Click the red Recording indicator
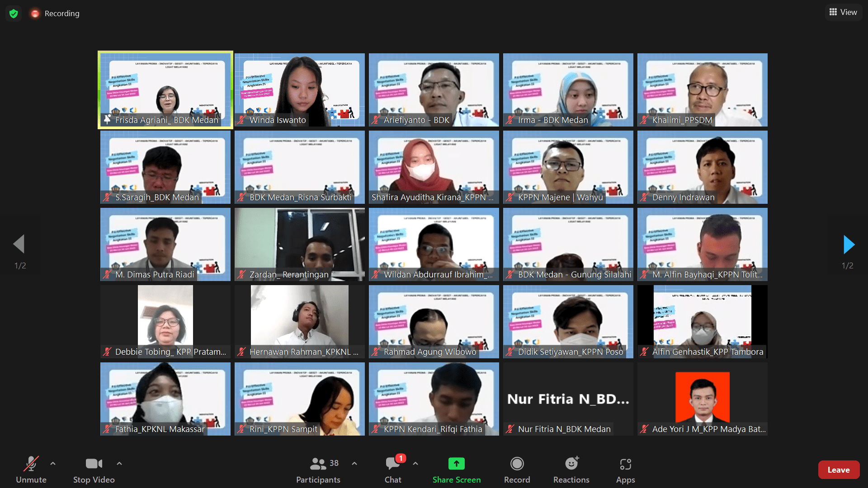Screen dimensions: 868x488 35,14
